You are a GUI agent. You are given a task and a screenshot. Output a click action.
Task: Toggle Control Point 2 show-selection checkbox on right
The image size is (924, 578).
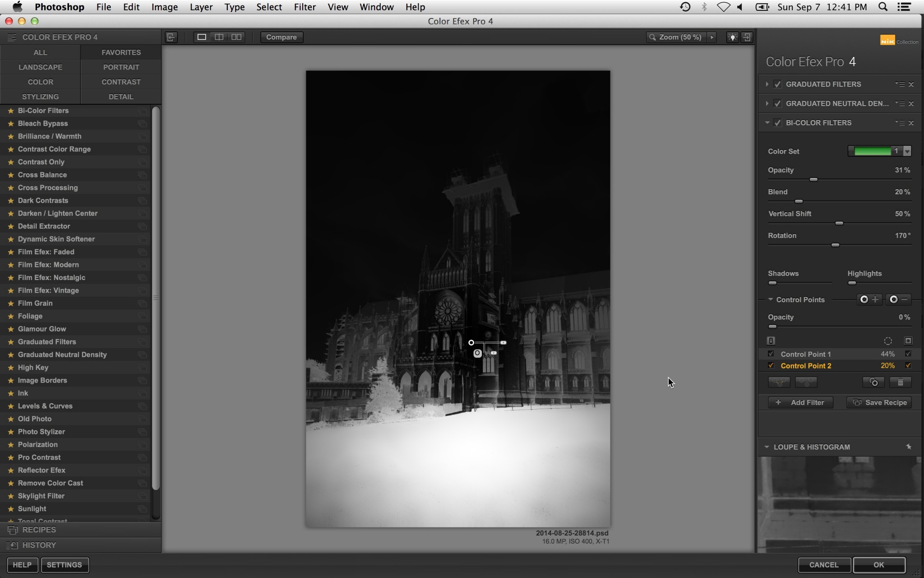click(908, 365)
